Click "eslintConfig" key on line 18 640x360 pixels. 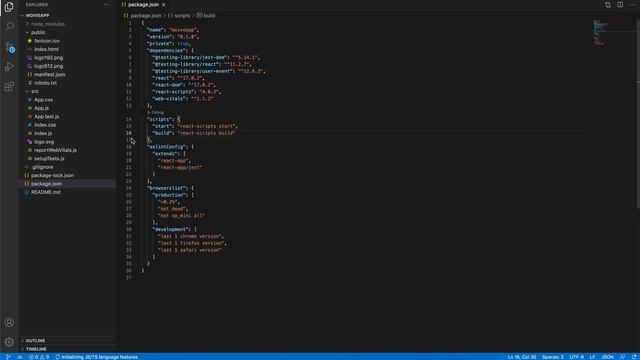point(167,147)
